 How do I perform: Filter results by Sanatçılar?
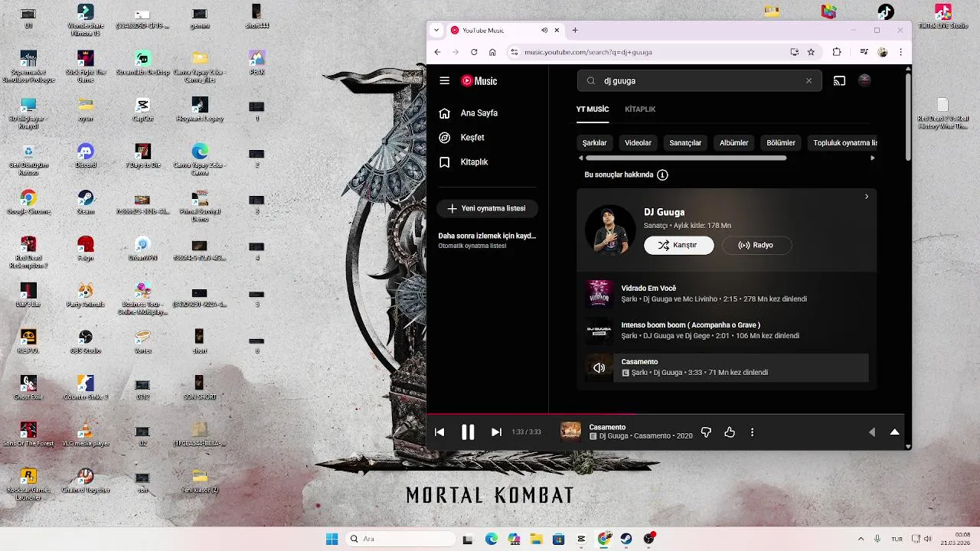tap(685, 143)
